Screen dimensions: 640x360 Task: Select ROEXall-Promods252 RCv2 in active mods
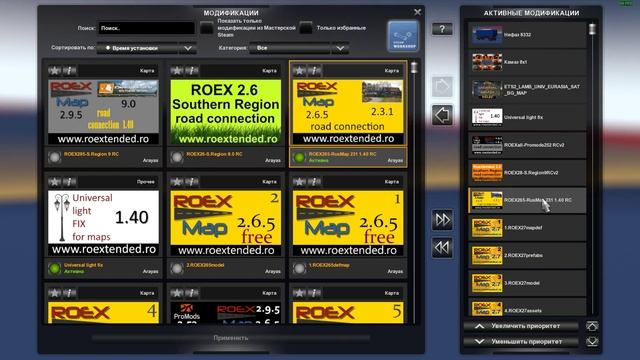pos(527,145)
